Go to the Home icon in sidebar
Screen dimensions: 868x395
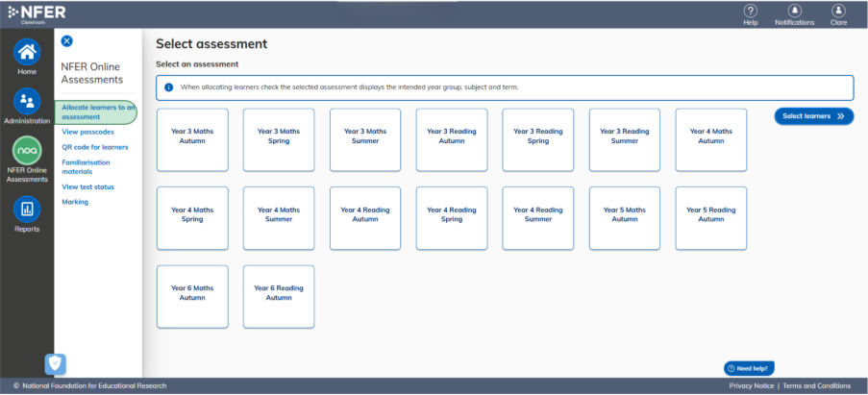27,52
